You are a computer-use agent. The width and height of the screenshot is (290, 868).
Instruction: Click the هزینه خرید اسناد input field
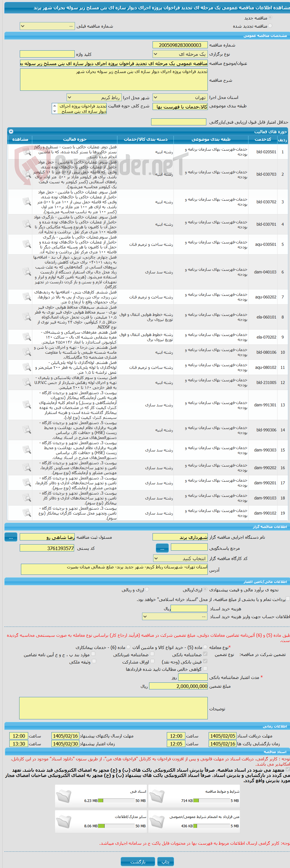coord(189,608)
